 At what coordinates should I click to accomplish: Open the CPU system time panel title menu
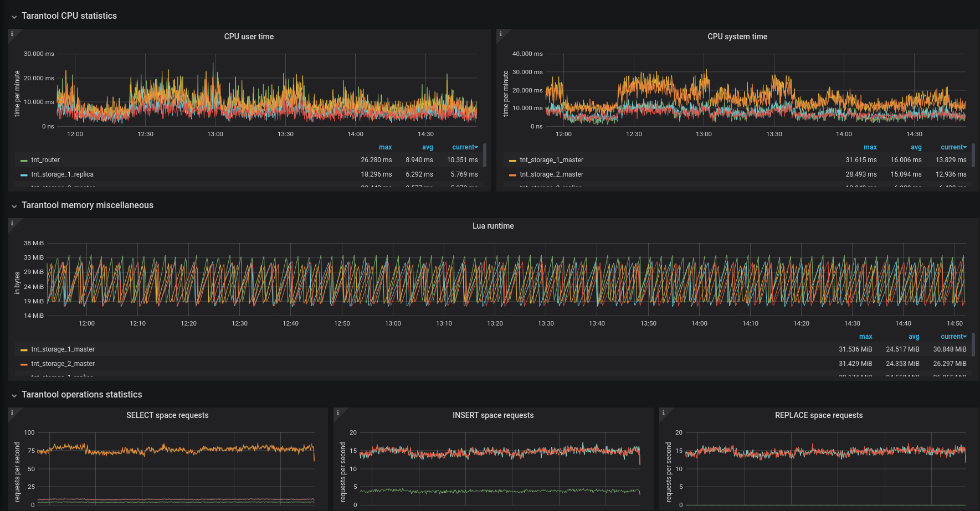click(737, 37)
